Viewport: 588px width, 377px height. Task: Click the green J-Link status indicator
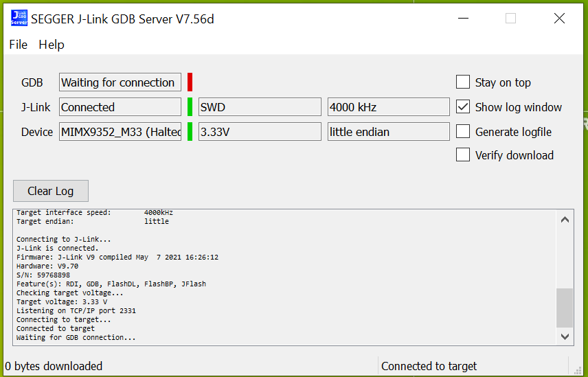tap(190, 107)
